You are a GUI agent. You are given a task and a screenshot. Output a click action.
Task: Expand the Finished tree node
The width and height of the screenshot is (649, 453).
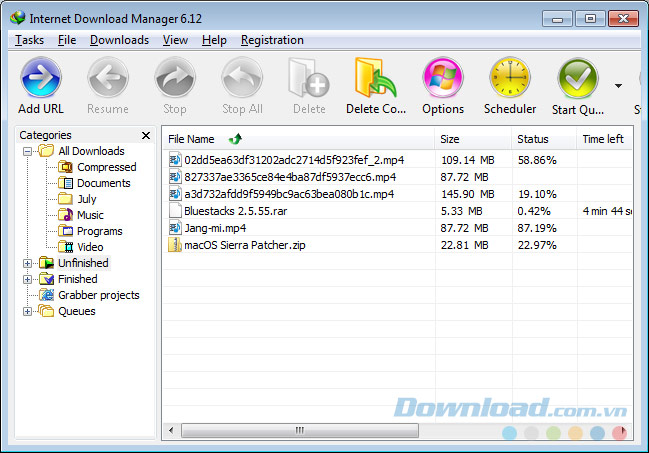(27, 280)
